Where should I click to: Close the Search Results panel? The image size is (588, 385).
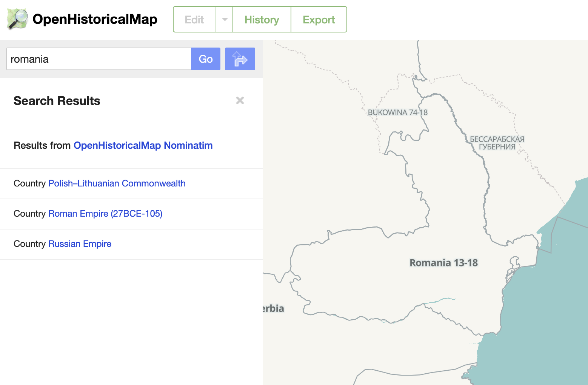[240, 100]
